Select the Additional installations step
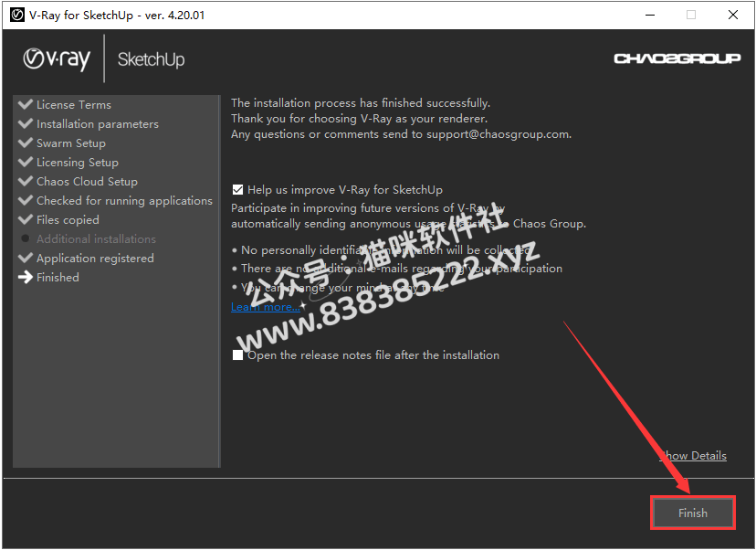The width and height of the screenshot is (756, 550). tap(96, 239)
